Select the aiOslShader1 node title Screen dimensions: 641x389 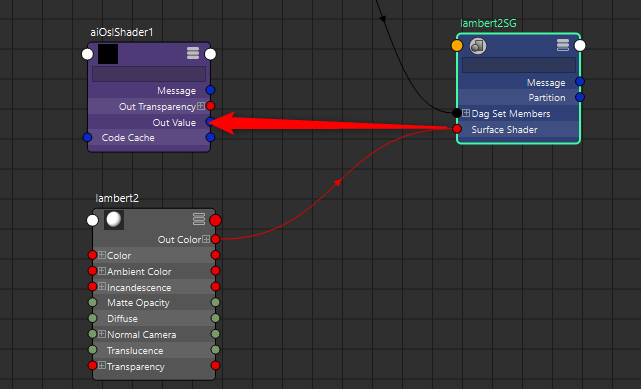click(x=121, y=32)
